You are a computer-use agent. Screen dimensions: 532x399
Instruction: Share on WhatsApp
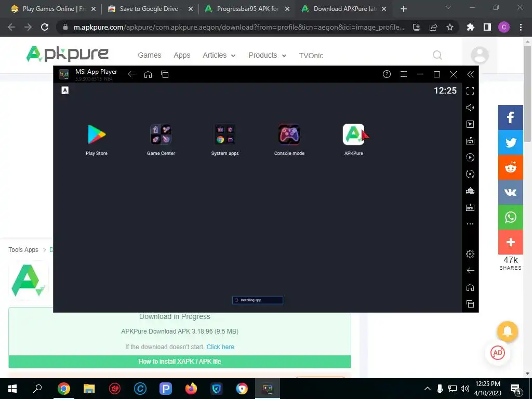[511, 217]
